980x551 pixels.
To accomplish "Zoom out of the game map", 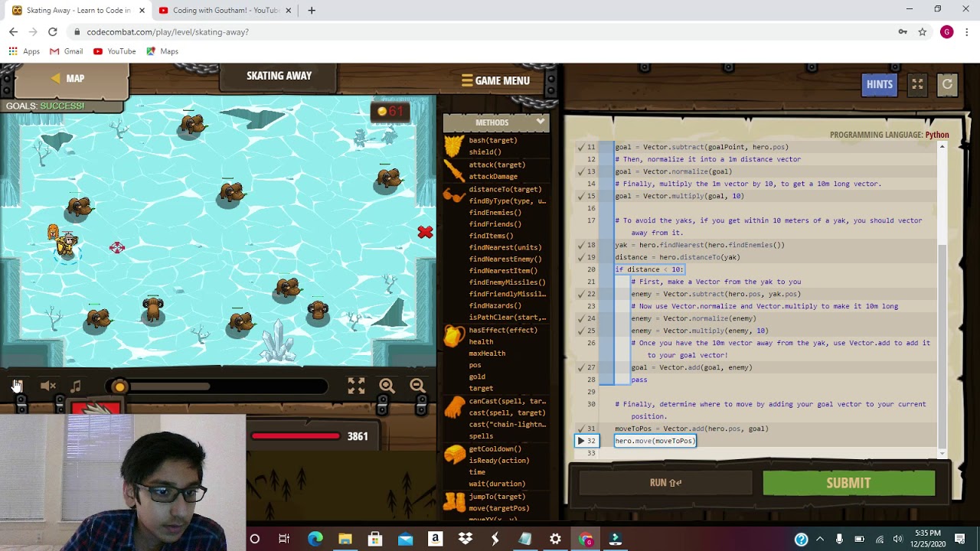I will pyautogui.click(x=417, y=386).
